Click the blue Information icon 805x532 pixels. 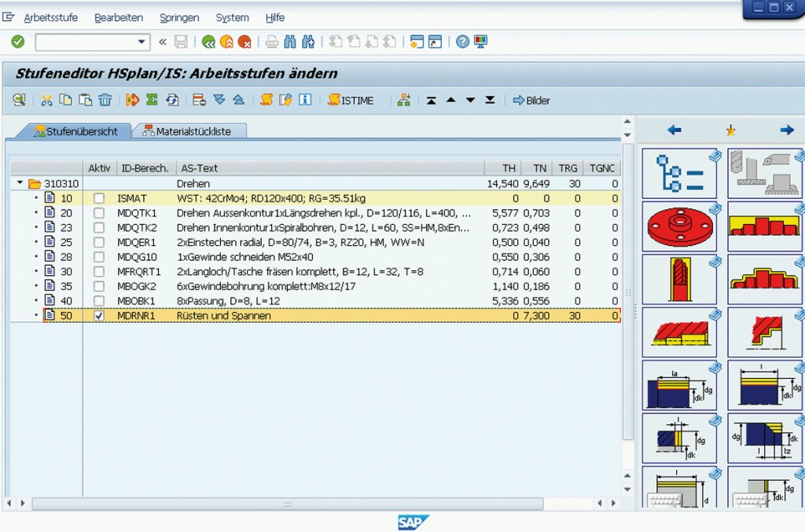click(305, 100)
